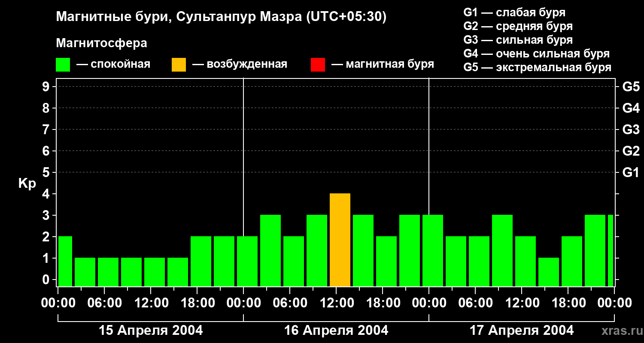Click the green "спокойная" legend swatch
This screenshot has width=644, height=343.
[63, 65]
